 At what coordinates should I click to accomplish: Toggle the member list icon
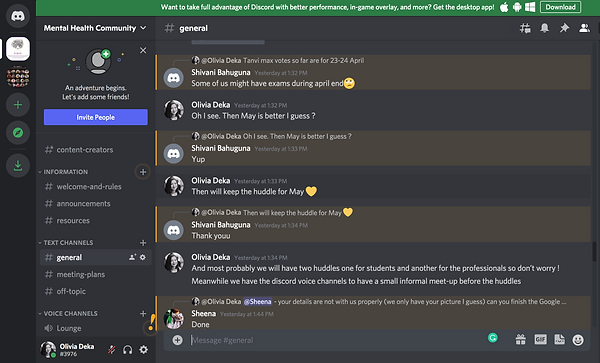(584, 28)
